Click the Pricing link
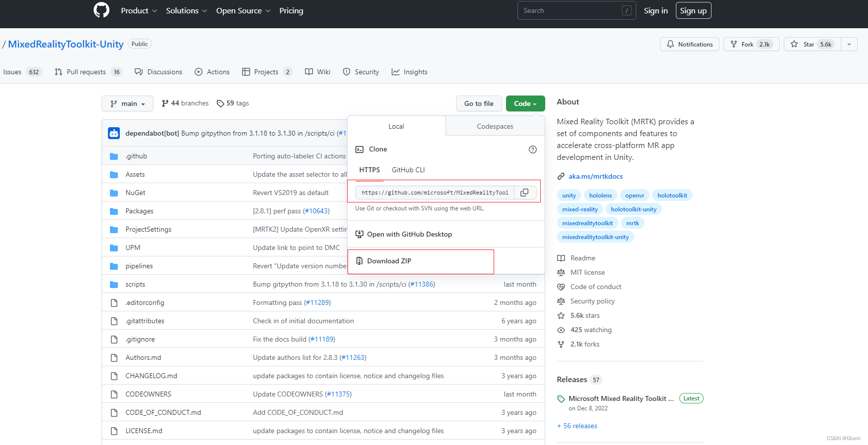The height and width of the screenshot is (445, 868). (291, 10)
